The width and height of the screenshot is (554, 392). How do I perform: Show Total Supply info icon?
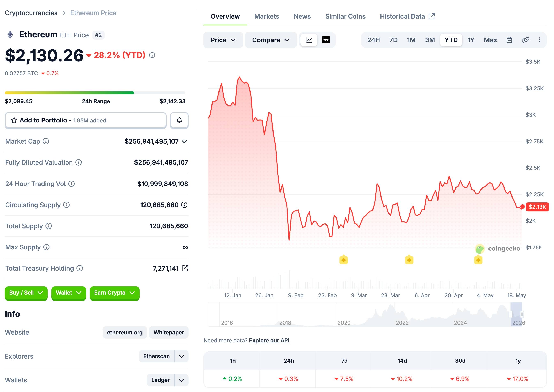point(49,226)
